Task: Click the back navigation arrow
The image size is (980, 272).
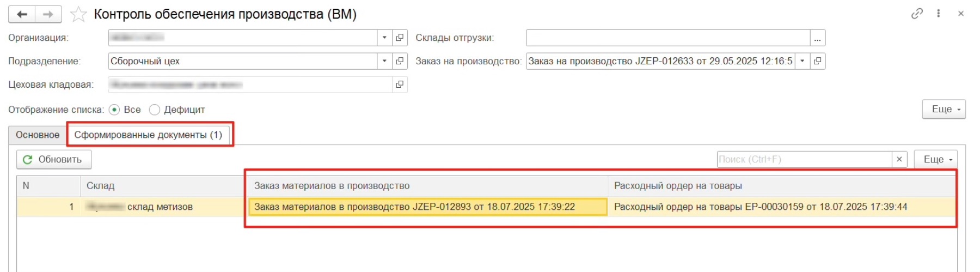Action: coord(22,14)
